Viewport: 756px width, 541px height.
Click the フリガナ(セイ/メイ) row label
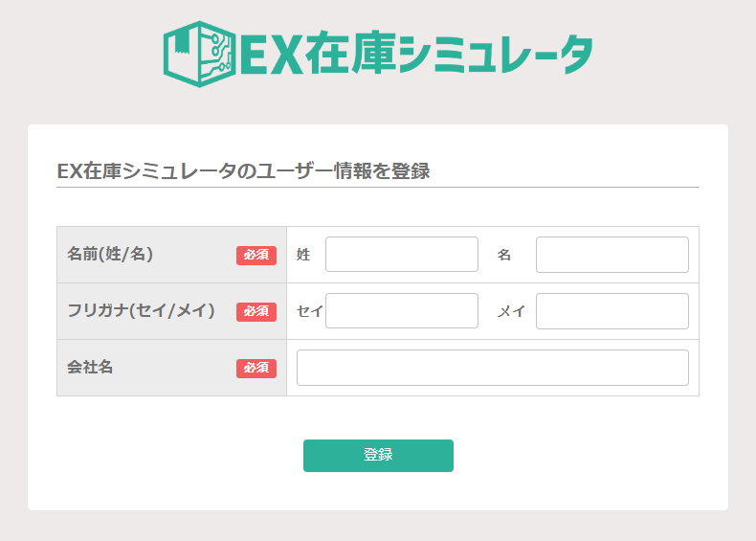(141, 310)
